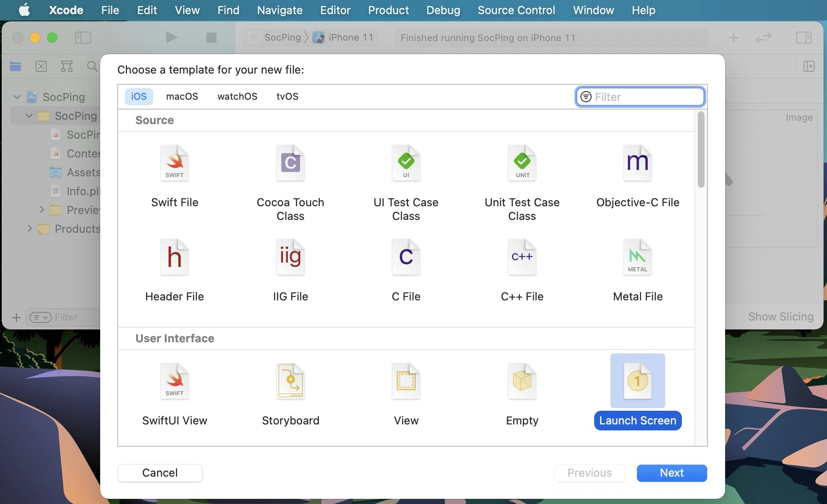Switch to the macOS platform tab
This screenshot has height=504, width=827.
coord(182,97)
